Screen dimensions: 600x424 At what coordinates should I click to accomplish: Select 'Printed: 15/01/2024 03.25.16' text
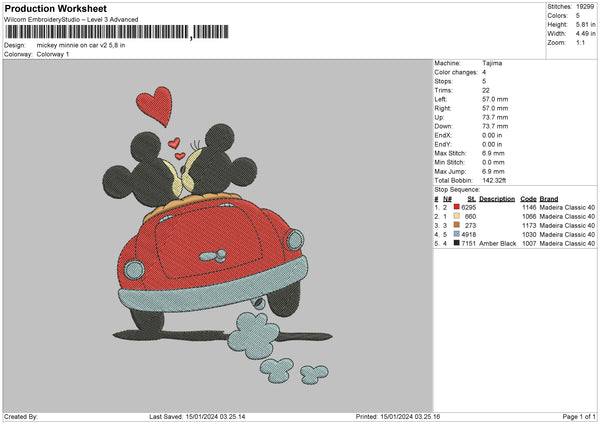click(398, 416)
